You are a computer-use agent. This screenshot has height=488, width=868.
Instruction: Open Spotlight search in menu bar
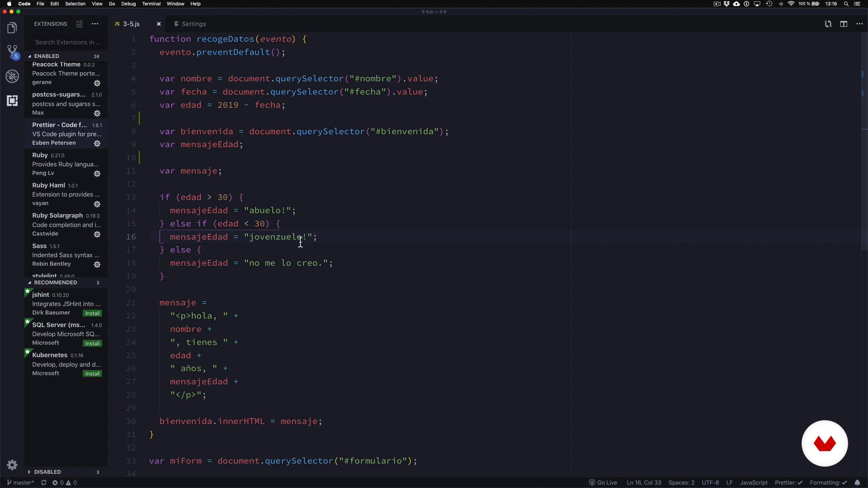click(846, 4)
